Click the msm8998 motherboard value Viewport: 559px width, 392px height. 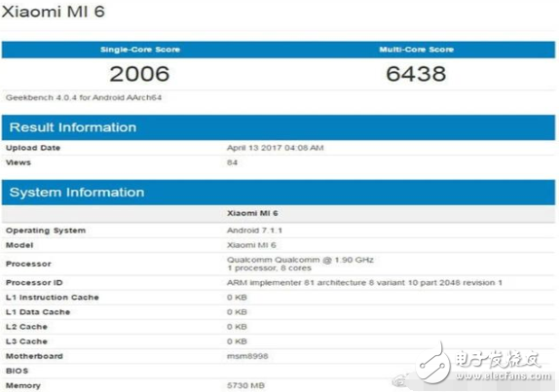[x=247, y=356]
